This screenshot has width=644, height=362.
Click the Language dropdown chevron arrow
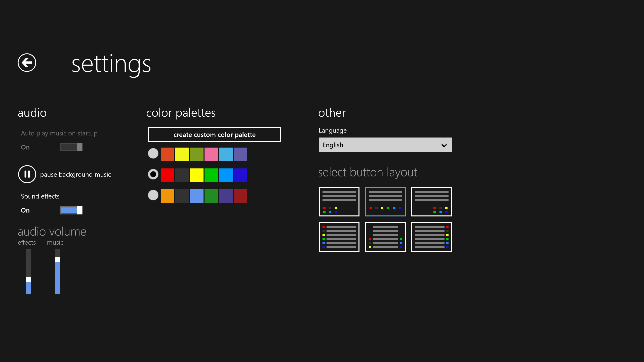pyautogui.click(x=444, y=145)
